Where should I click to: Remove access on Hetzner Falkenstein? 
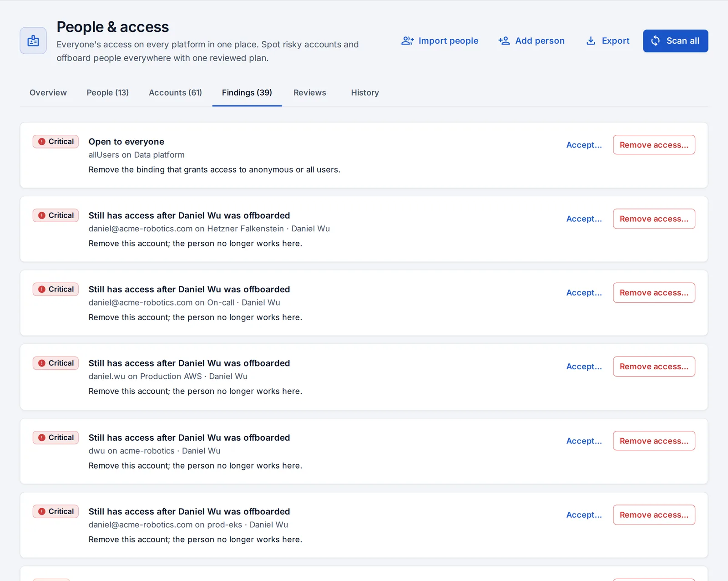tap(654, 219)
